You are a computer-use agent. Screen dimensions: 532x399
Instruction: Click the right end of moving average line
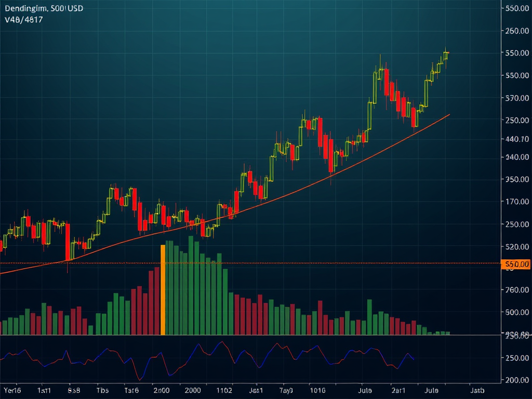(x=449, y=115)
